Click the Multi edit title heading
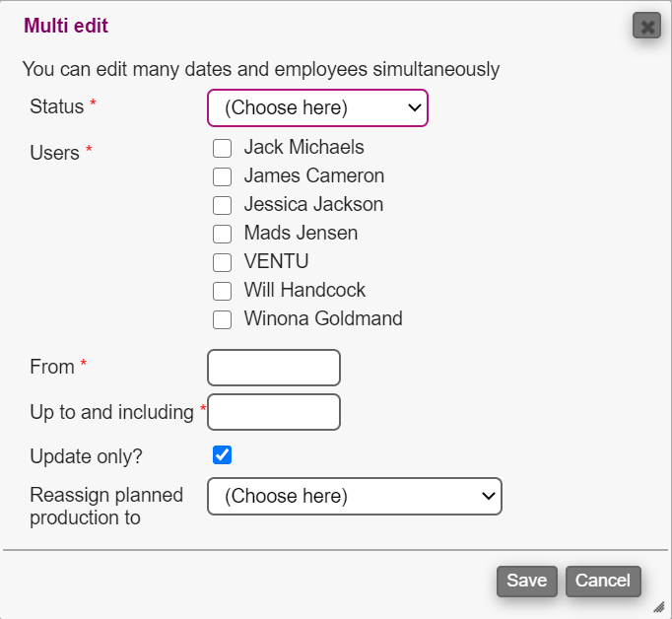This screenshot has height=619, width=672. [x=66, y=27]
